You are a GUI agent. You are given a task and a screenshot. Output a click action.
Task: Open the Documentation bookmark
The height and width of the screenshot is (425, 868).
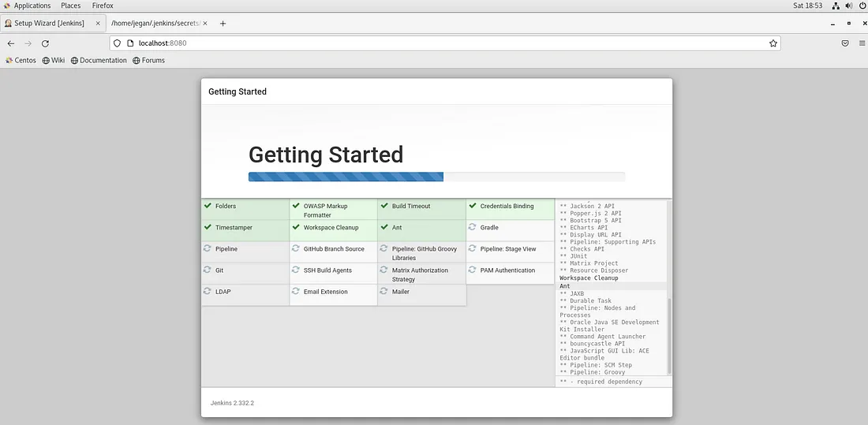[x=99, y=60]
